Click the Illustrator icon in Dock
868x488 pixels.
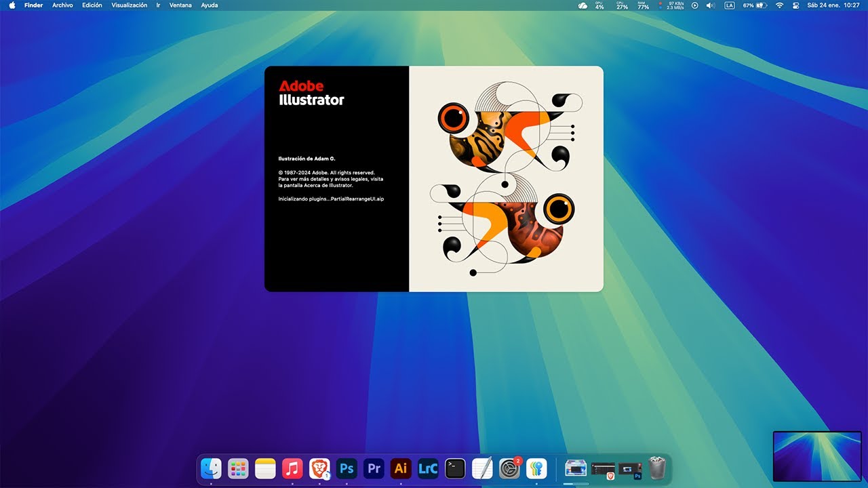coord(401,468)
